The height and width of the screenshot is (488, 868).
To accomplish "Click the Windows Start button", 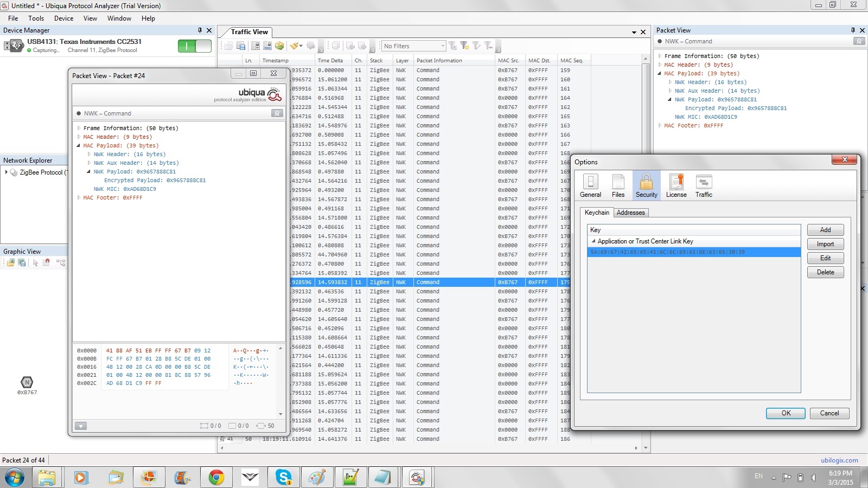I will (15, 478).
